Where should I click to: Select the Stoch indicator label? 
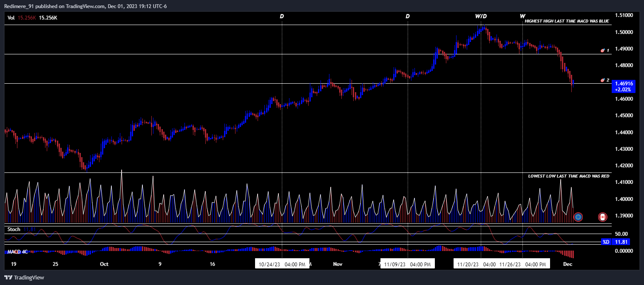pyautogui.click(x=14, y=229)
